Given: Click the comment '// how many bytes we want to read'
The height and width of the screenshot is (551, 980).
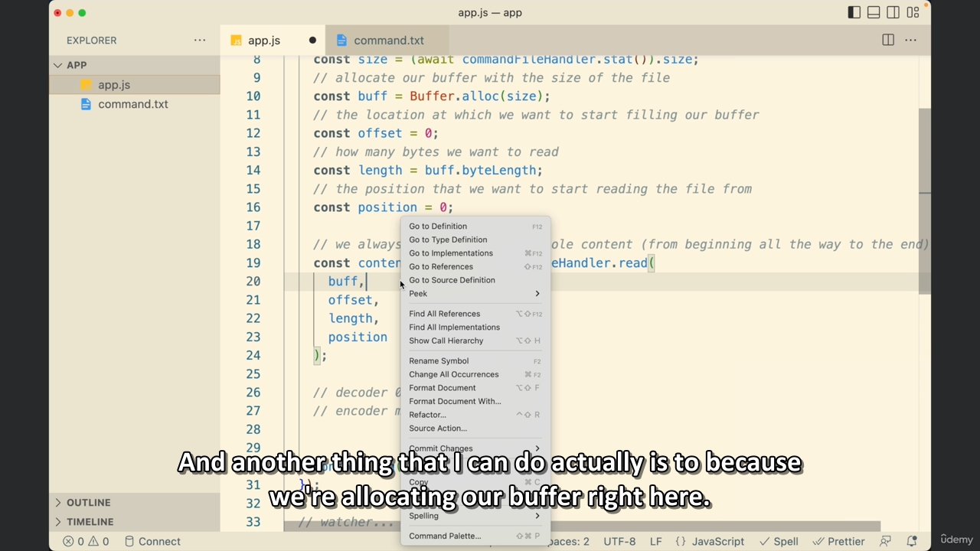Looking at the screenshot, I should click(x=436, y=152).
